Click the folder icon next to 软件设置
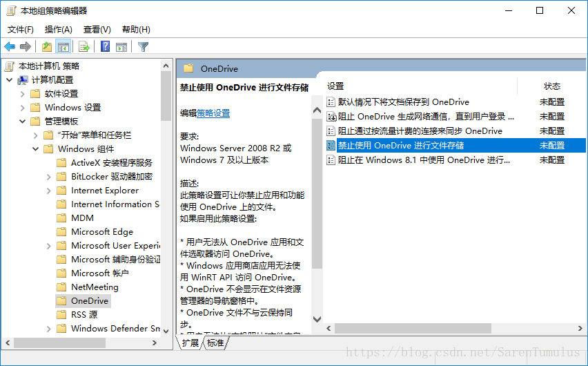Image resolution: width=588 pixels, height=366 pixels. tap(35, 94)
